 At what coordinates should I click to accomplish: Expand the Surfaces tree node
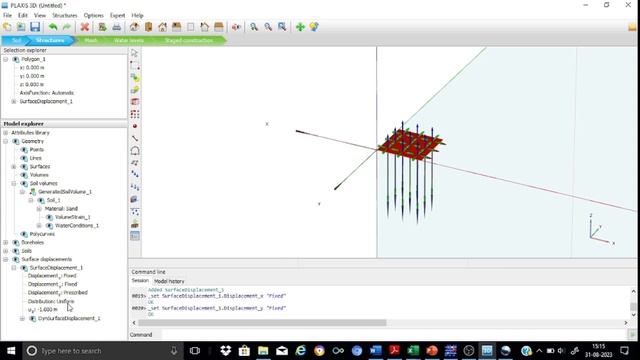(x=14, y=167)
